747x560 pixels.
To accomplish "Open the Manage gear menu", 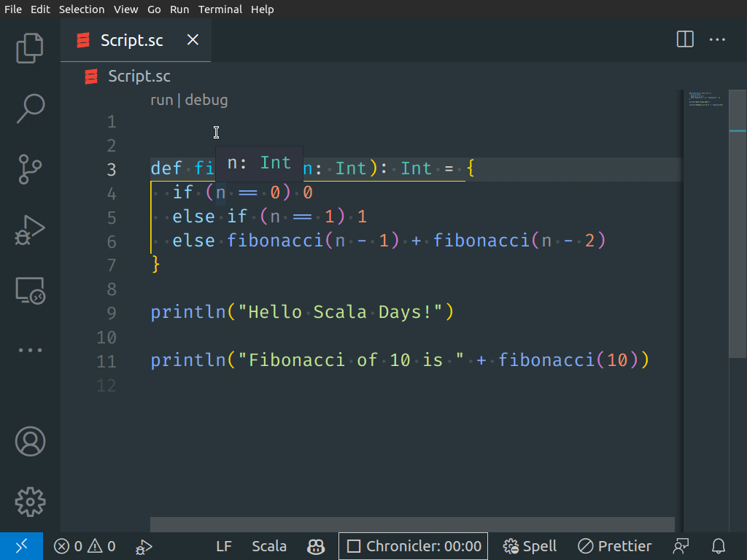I will 30,502.
